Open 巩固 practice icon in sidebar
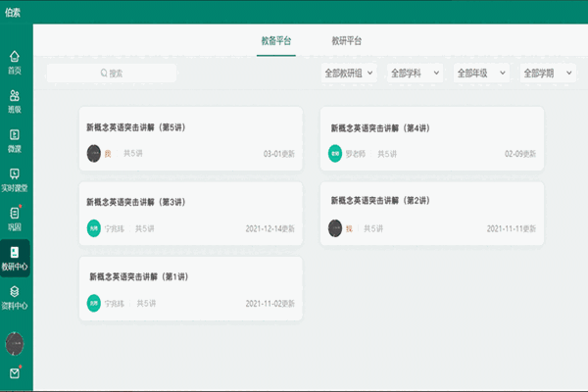The height and width of the screenshot is (392, 588). point(15,213)
